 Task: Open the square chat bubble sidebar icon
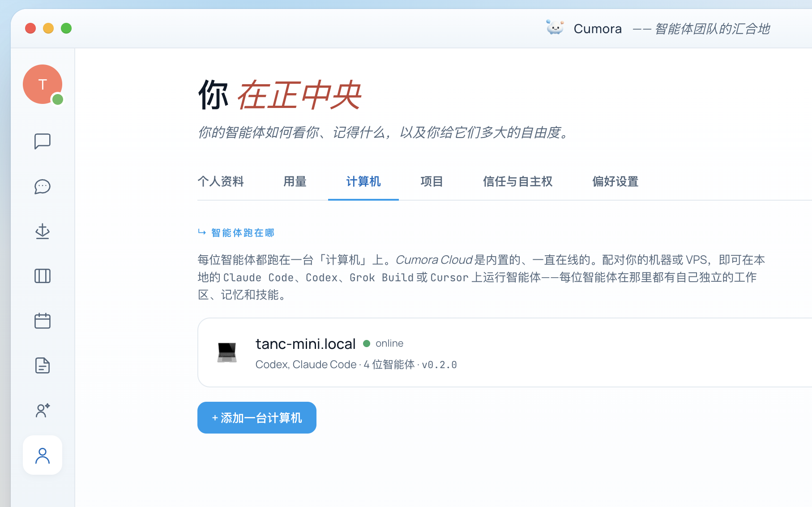[x=43, y=142]
